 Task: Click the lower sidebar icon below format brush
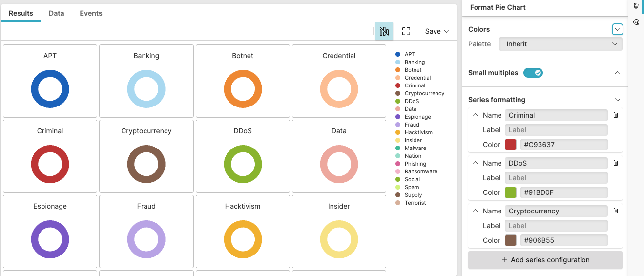pyautogui.click(x=636, y=22)
